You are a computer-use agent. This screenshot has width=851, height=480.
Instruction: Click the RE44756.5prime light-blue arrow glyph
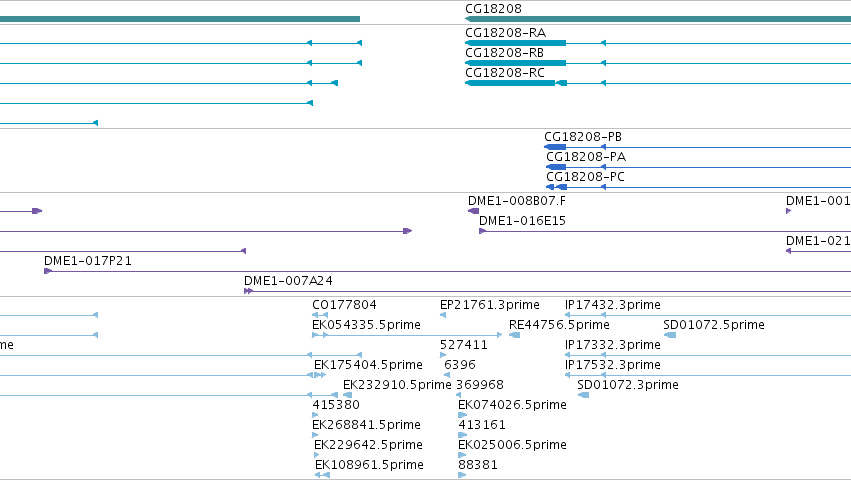pos(515,335)
